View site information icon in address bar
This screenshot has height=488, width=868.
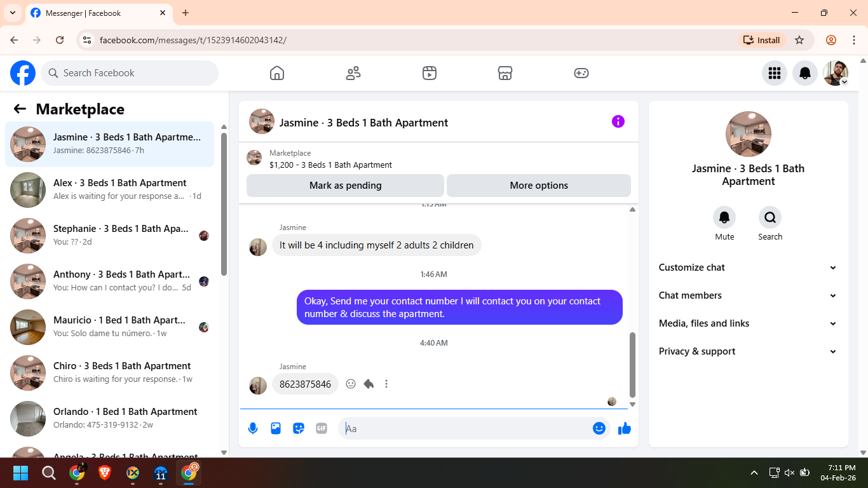pos(88,40)
